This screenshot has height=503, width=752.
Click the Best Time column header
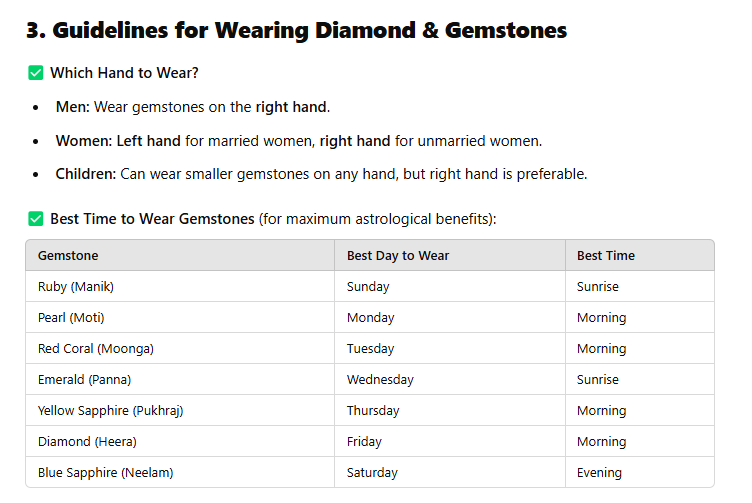[640, 256]
